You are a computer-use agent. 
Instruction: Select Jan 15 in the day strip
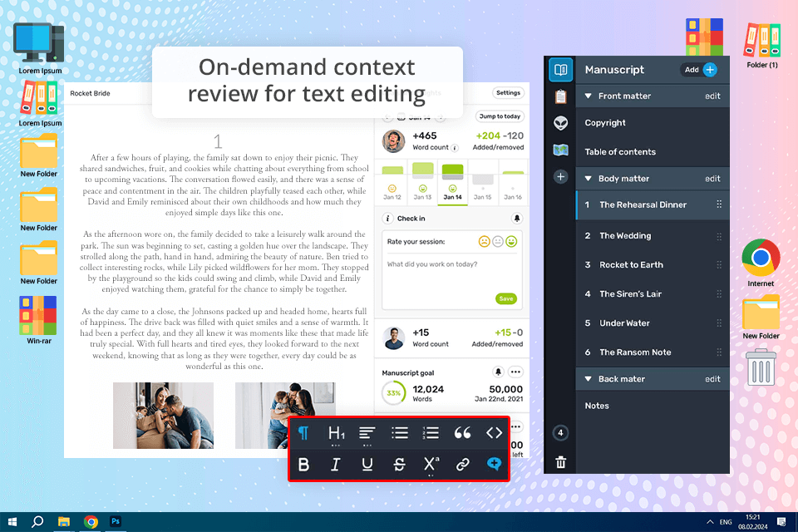tap(483, 183)
